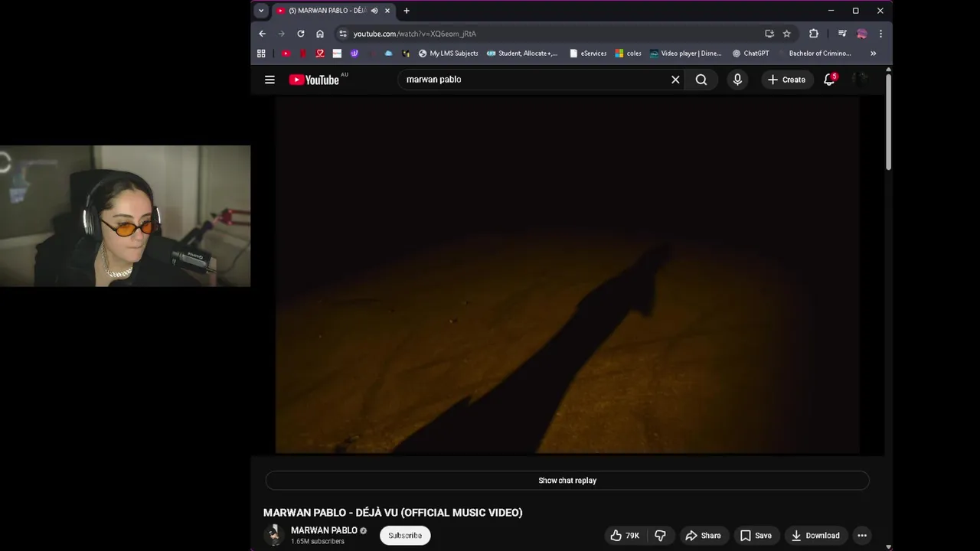Open eServices bookmark
This screenshot has height=551, width=980.
tap(588, 54)
